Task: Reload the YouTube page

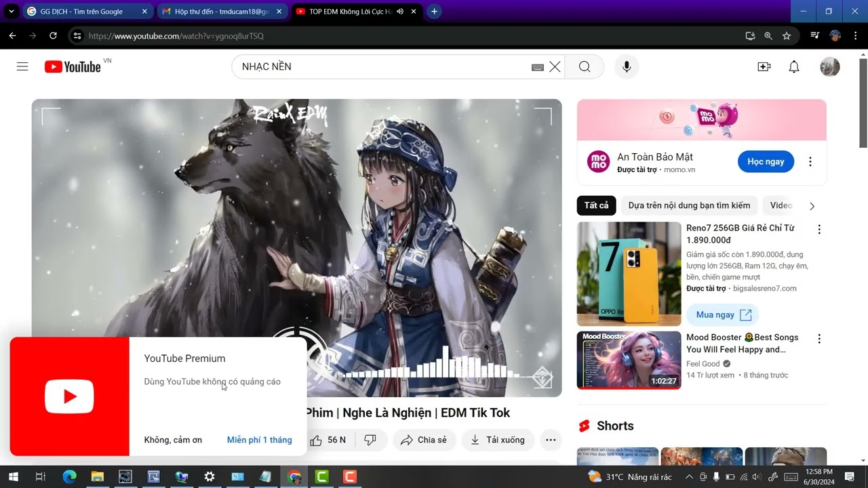Action: pos(53,36)
